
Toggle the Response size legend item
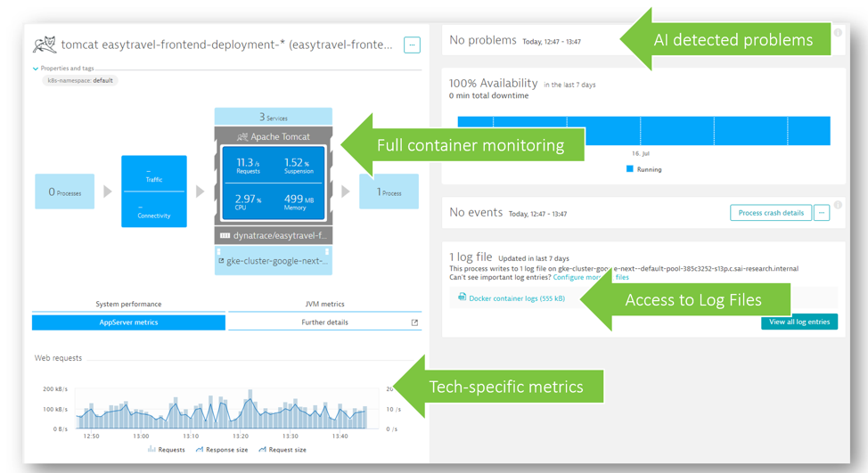pos(221,450)
